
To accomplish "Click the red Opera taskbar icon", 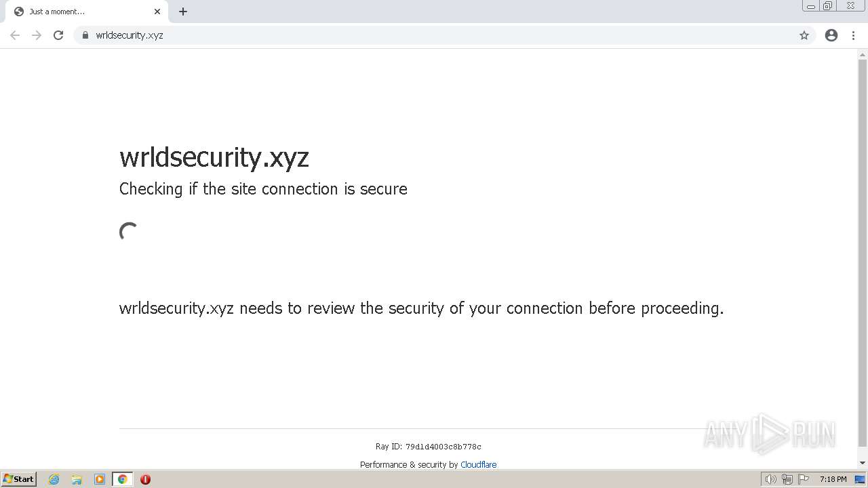I will [x=145, y=479].
